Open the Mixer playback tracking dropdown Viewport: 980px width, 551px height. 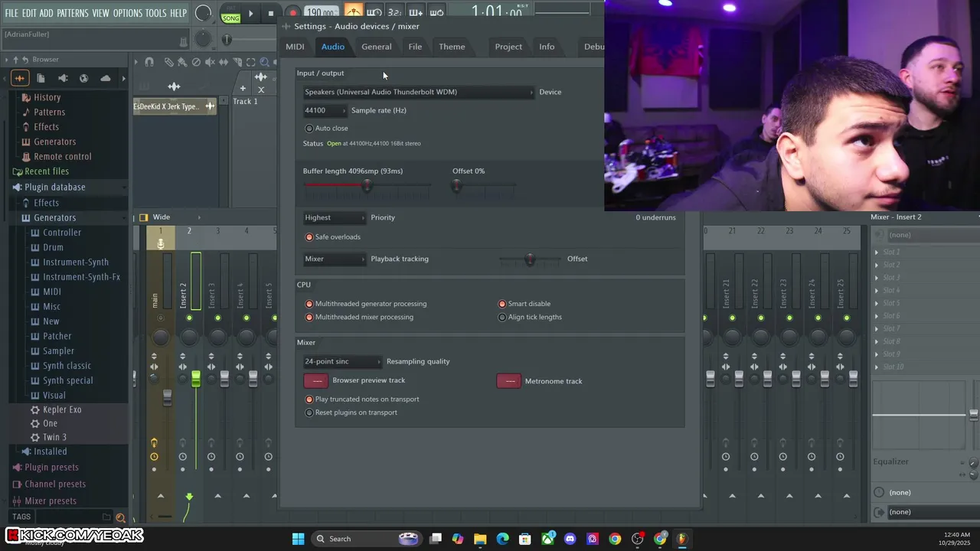click(x=335, y=259)
